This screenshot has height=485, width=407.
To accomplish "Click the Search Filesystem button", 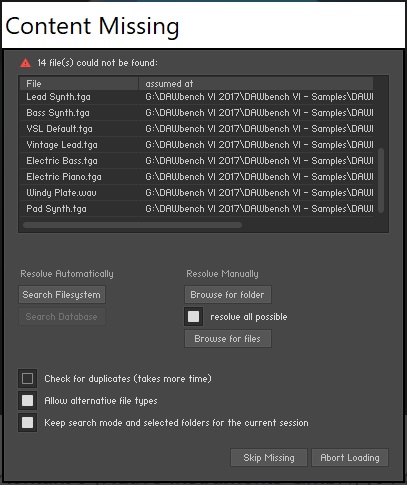I will [x=62, y=295].
